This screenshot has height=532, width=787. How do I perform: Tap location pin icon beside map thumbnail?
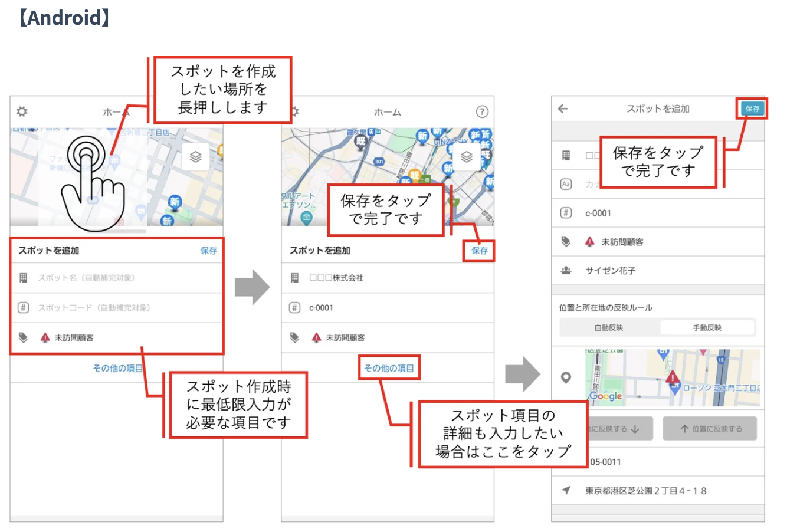566,377
